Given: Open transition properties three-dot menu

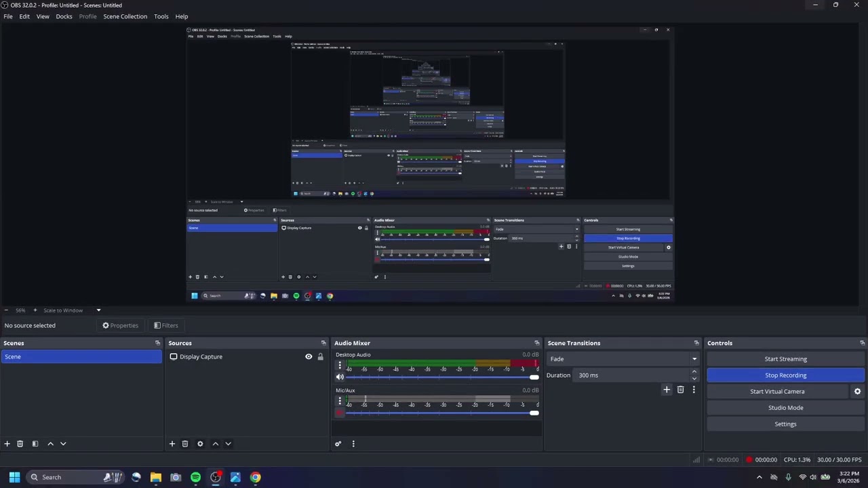Looking at the screenshot, I should pos(693,390).
